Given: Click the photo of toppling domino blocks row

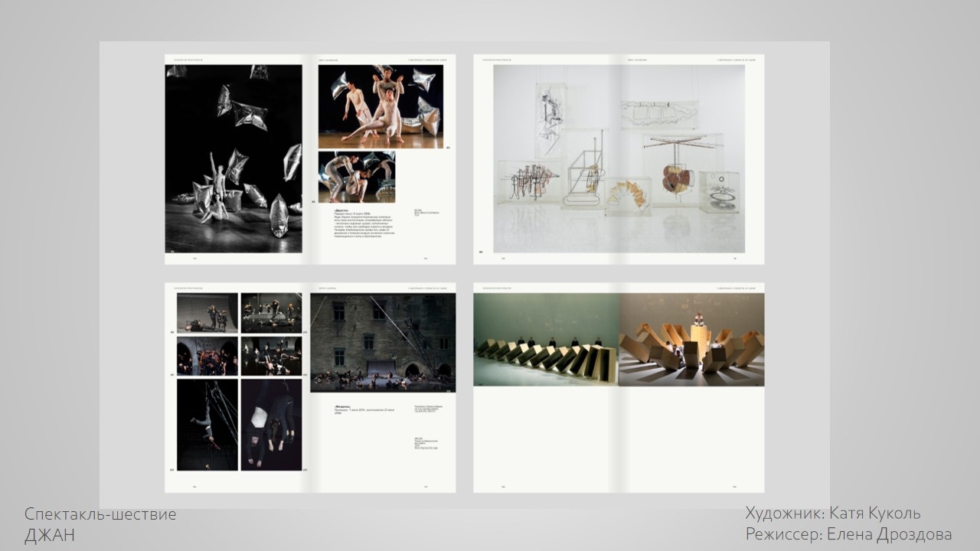Looking at the screenshot, I should (546, 340).
